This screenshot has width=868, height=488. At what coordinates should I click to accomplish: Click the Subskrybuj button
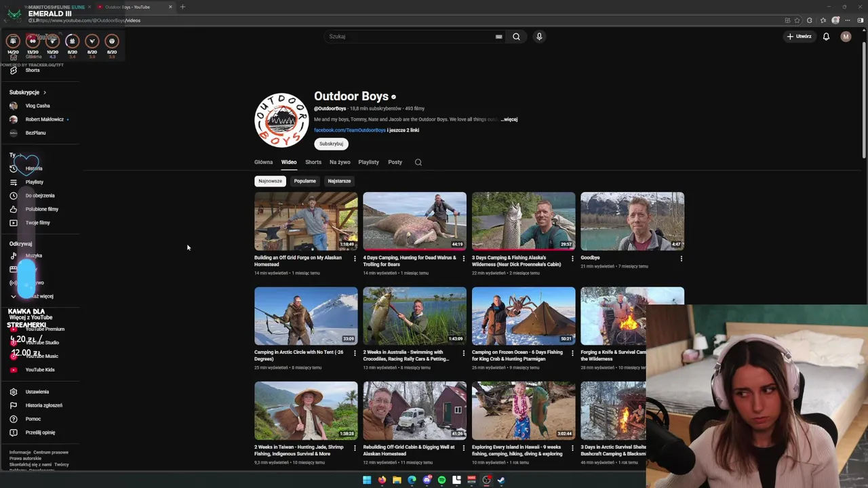click(331, 144)
